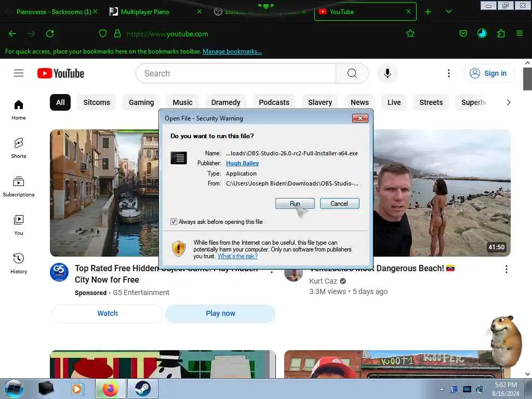Click the site padlock icon
Screen dimensions: 532x399
pyautogui.click(x=117, y=33)
